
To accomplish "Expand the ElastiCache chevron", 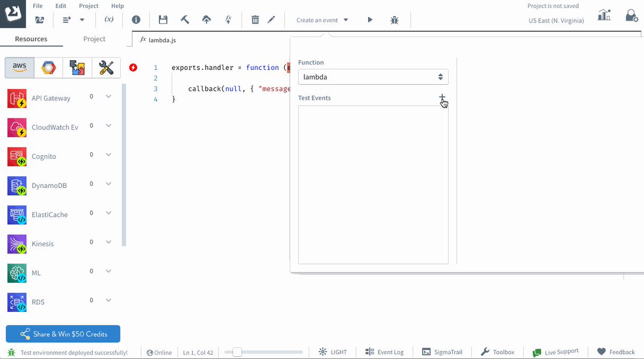I will point(108,213).
